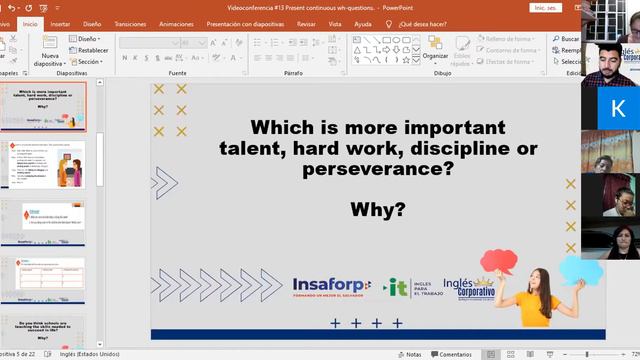
Task: Toggle bullet list
Action: click(x=257, y=42)
